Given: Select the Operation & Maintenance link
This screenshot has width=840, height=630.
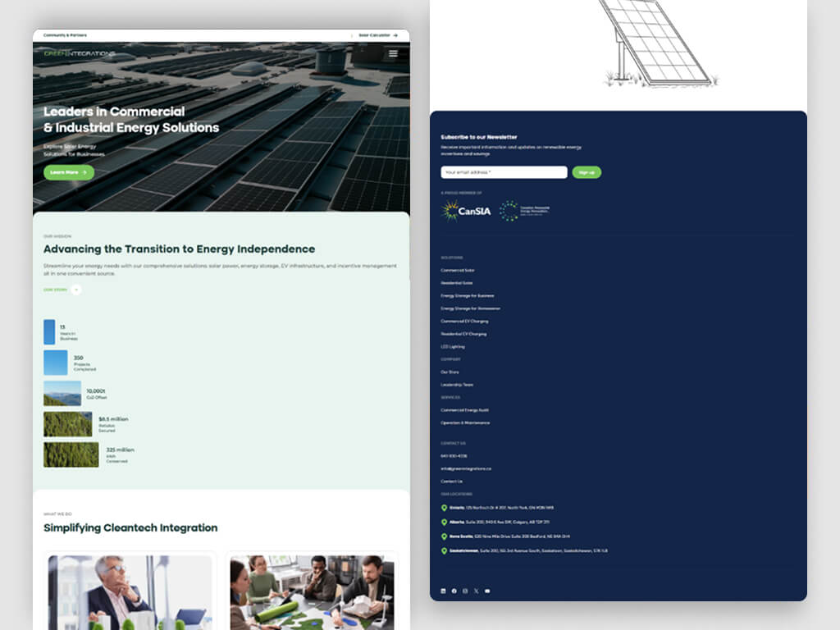Looking at the screenshot, I should coord(465,422).
